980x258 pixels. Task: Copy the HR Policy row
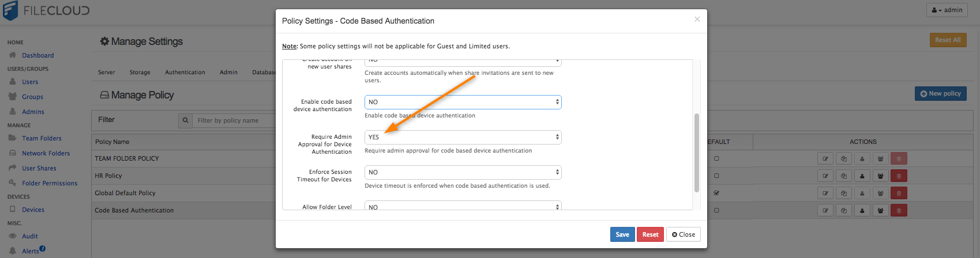pos(844,176)
